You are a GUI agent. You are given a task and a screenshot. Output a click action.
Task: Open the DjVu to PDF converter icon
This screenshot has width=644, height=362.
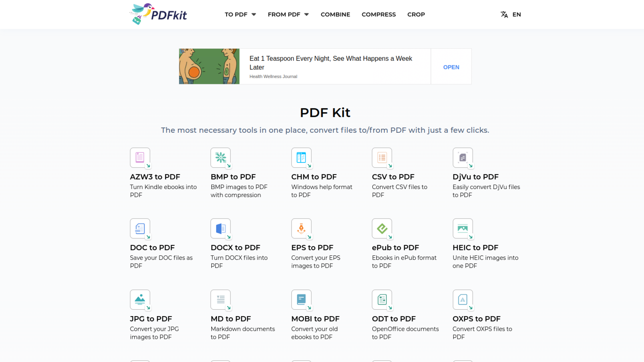pos(463,158)
